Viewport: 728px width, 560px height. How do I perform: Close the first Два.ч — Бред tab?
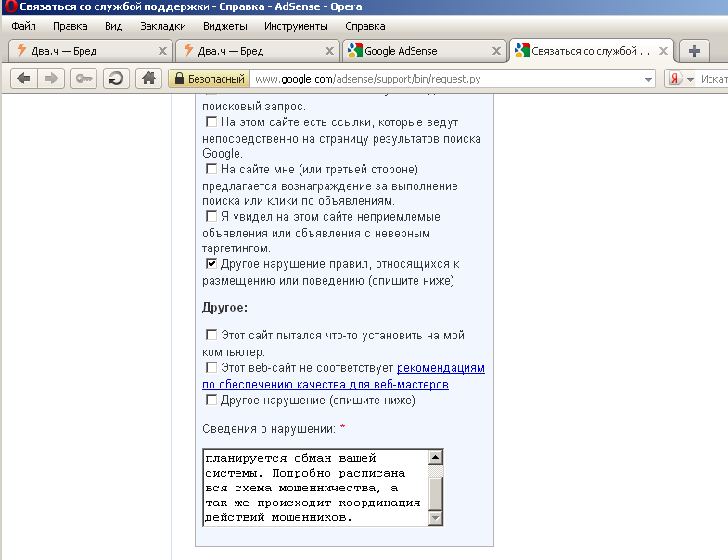point(162,51)
